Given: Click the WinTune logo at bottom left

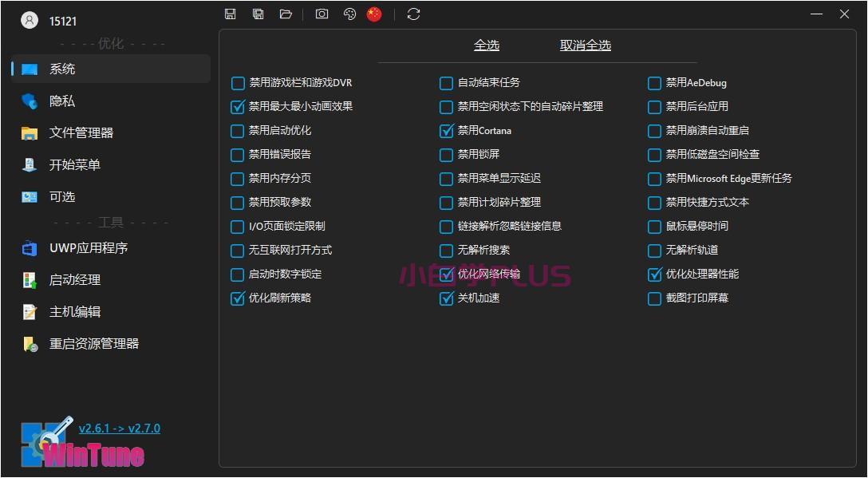Looking at the screenshot, I should pos(83,442).
